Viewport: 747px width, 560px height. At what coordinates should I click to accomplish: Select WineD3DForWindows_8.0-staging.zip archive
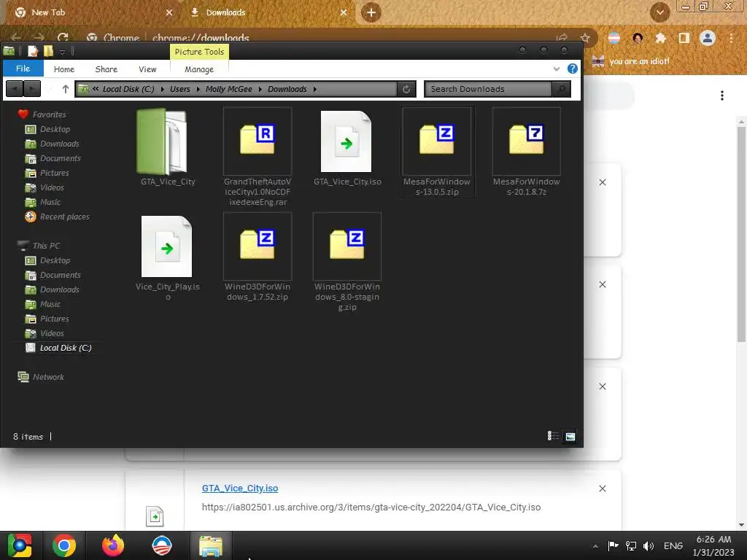347,262
